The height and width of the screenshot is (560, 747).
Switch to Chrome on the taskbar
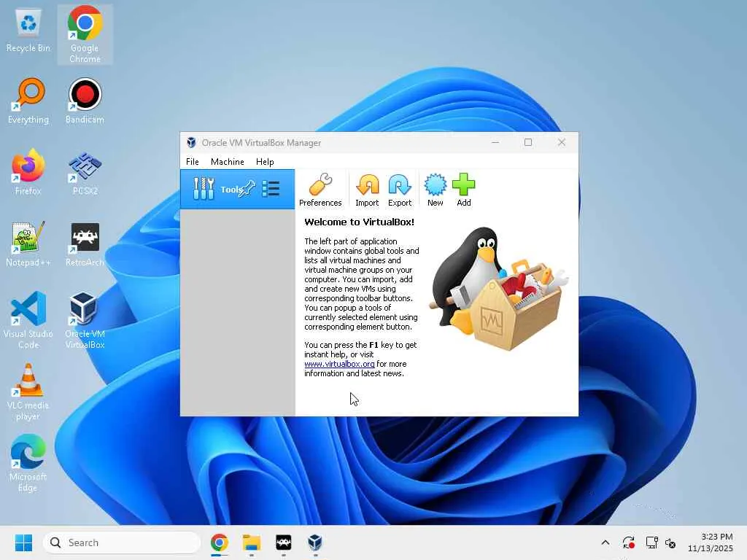pos(219,542)
